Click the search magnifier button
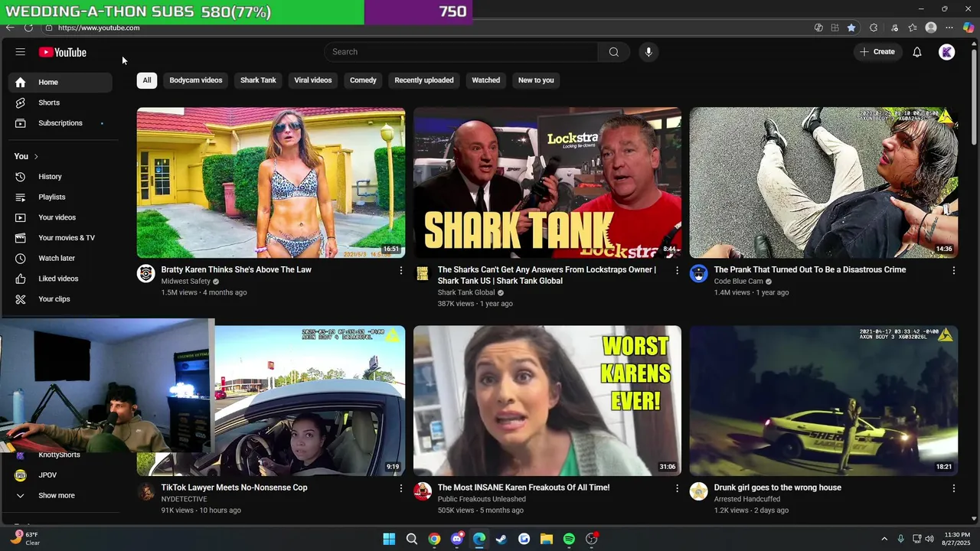 click(613, 52)
